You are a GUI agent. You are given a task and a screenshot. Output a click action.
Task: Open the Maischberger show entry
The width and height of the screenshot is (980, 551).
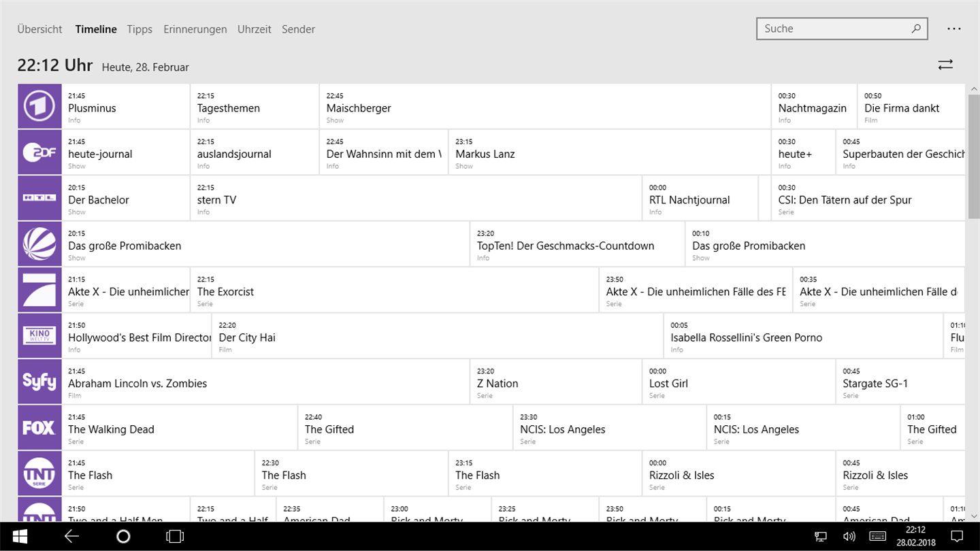544,107
